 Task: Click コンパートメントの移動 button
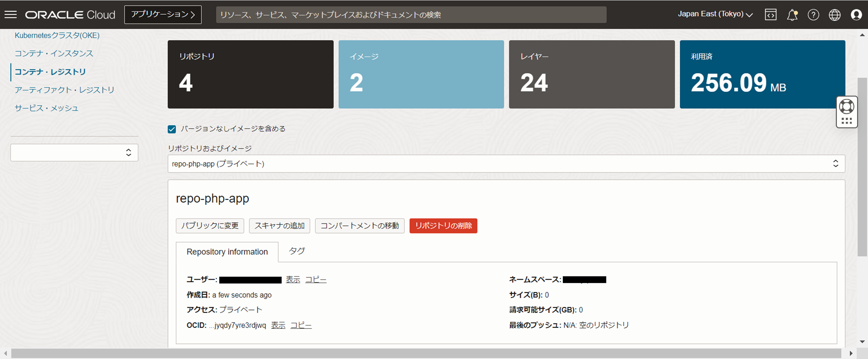(360, 226)
